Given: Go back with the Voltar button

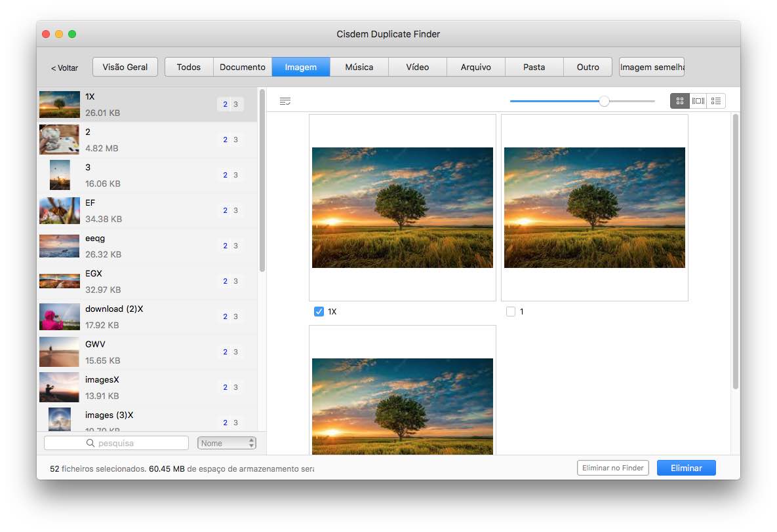Looking at the screenshot, I should pos(64,67).
